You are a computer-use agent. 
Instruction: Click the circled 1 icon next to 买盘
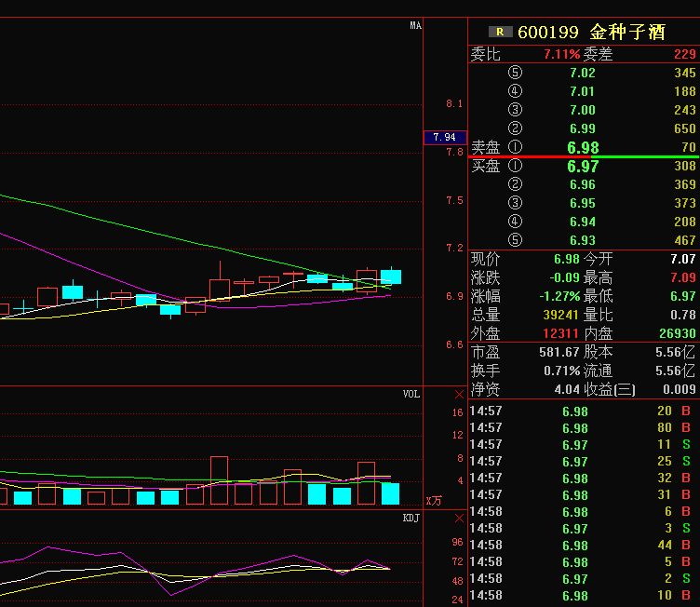point(515,166)
